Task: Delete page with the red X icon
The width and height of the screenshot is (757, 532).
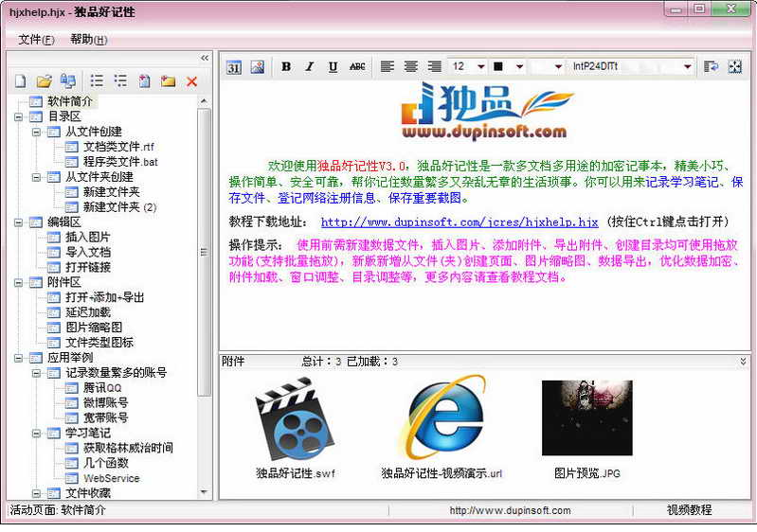Action: tap(191, 81)
